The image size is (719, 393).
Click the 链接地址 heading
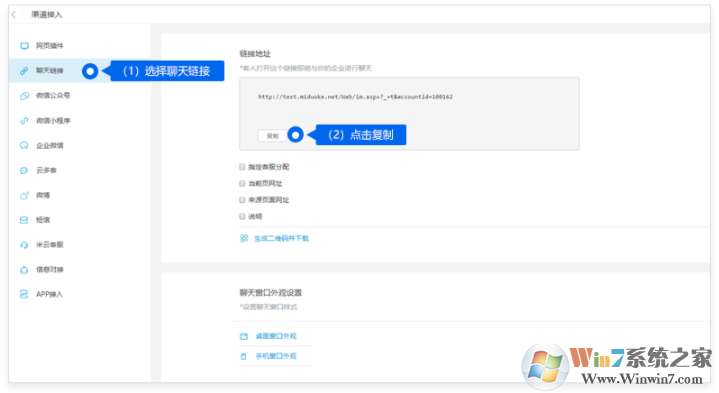(255, 54)
